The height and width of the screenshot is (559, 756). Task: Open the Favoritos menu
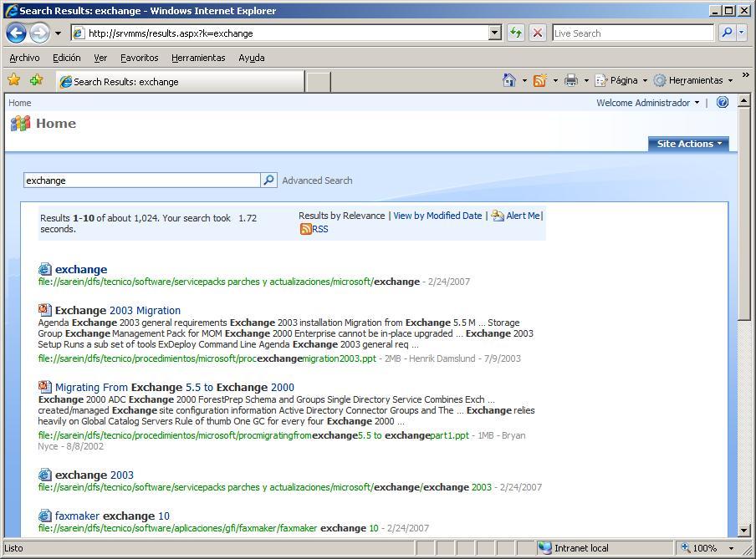[x=140, y=58]
